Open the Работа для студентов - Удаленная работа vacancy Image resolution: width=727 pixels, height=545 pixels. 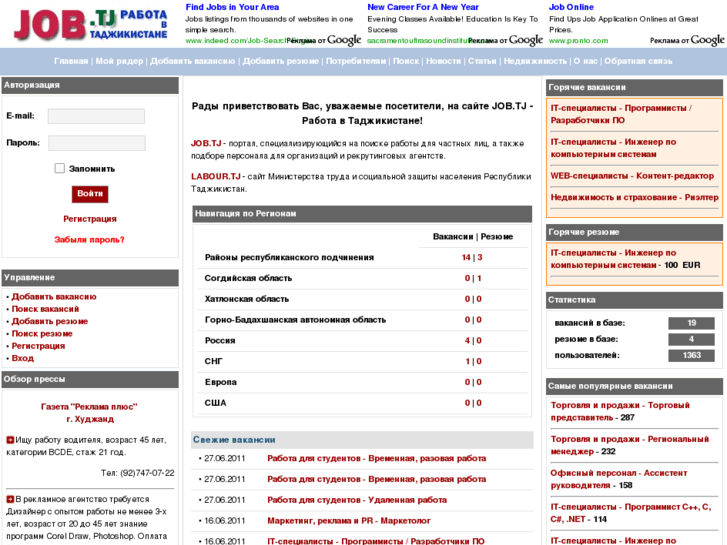click(x=357, y=500)
